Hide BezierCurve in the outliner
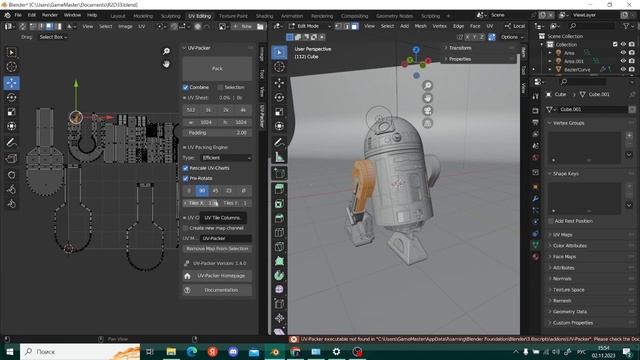 [x=623, y=69]
